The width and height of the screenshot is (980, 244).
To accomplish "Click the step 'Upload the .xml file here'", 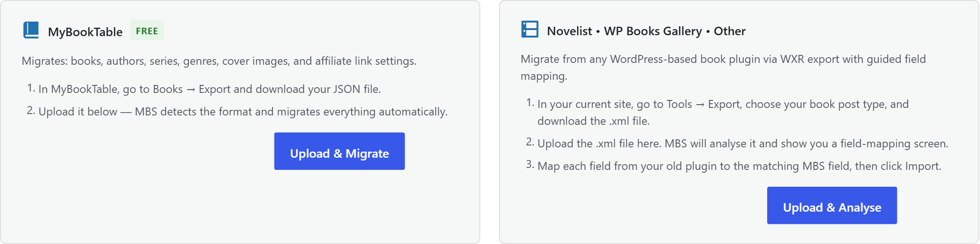I will [743, 144].
